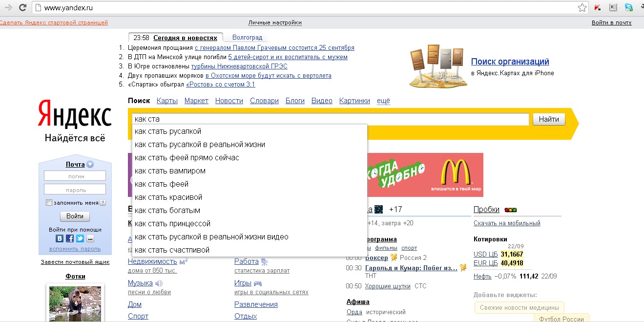
Task: Tick the 'запомнить меня' checkbox
Action: point(49,203)
